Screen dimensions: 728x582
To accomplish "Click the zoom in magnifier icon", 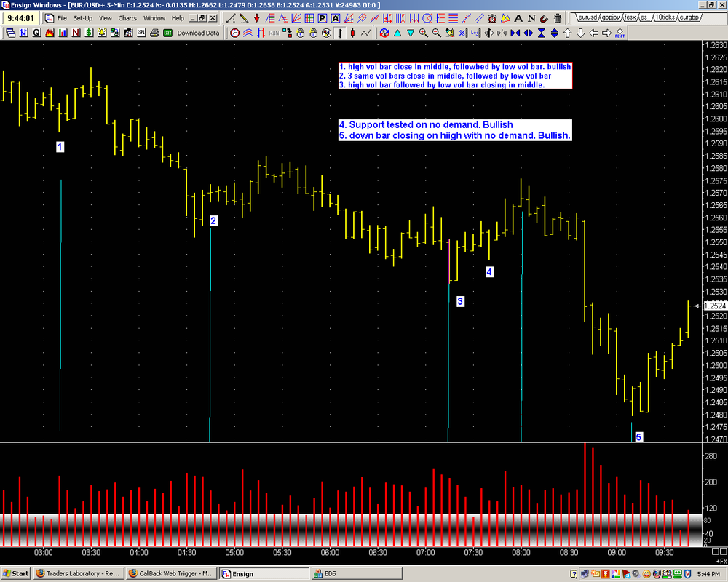I will (424, 33).
